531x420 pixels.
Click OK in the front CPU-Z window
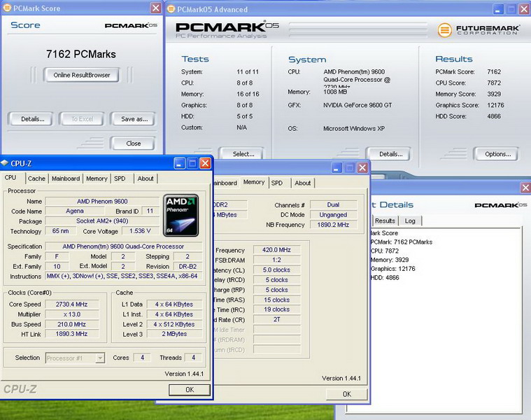coord(190,389)
